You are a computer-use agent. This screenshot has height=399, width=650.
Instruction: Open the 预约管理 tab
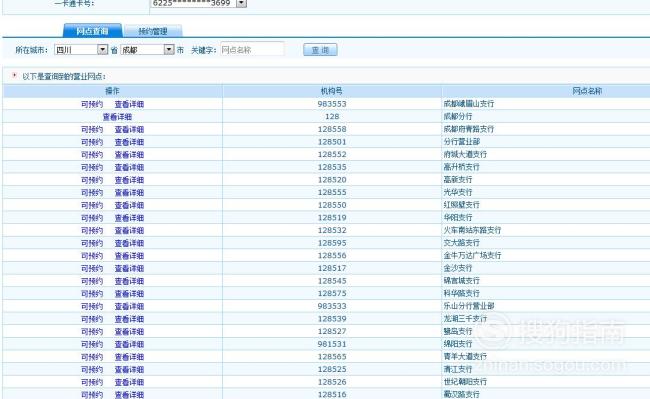tap(153, 31)
